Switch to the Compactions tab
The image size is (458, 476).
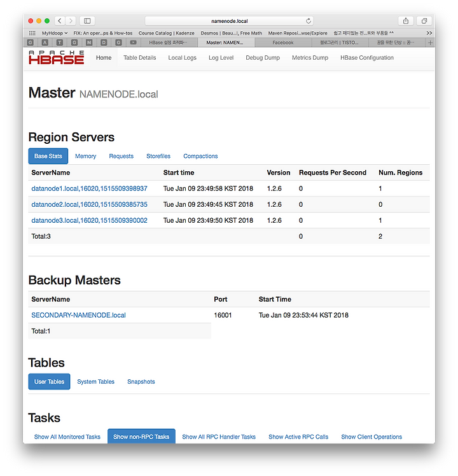click(200, 156)
